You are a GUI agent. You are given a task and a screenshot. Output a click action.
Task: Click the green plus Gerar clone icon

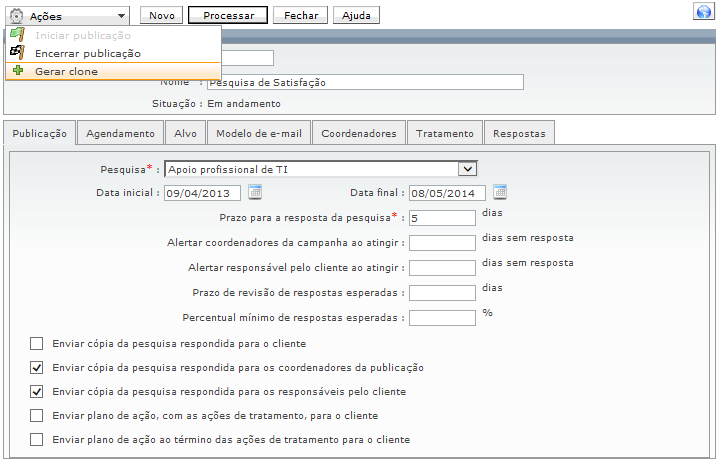(x=18, y=71)
